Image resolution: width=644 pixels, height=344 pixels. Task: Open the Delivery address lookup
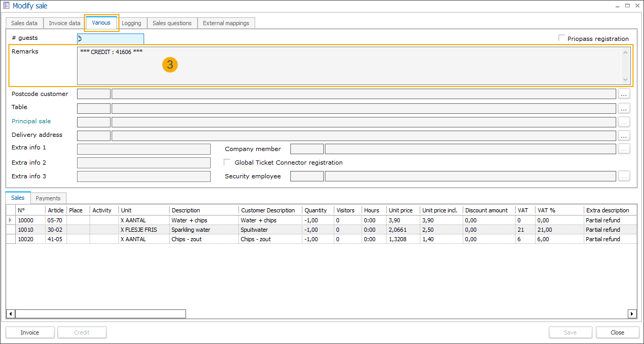pos(624,135)
